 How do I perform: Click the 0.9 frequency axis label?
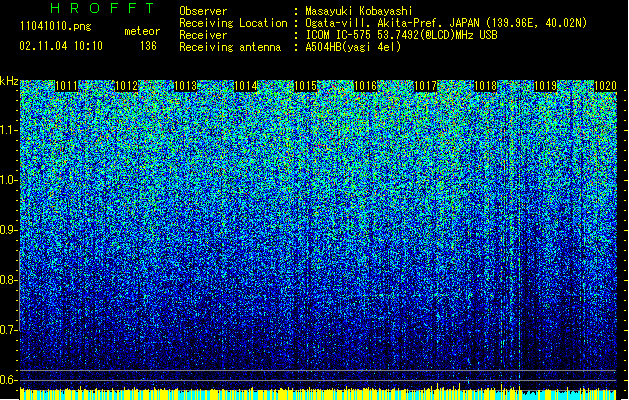coord(9,230)
